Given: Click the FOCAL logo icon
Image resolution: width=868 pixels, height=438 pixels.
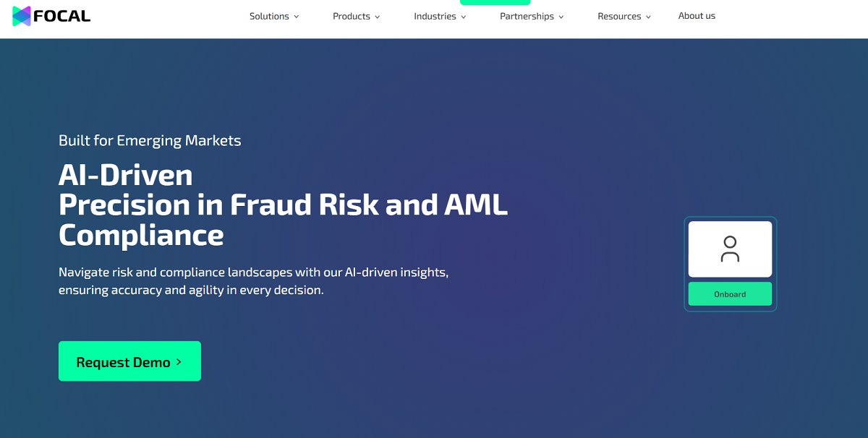Looking at the screenshot, I should click(x=22, y=16).
